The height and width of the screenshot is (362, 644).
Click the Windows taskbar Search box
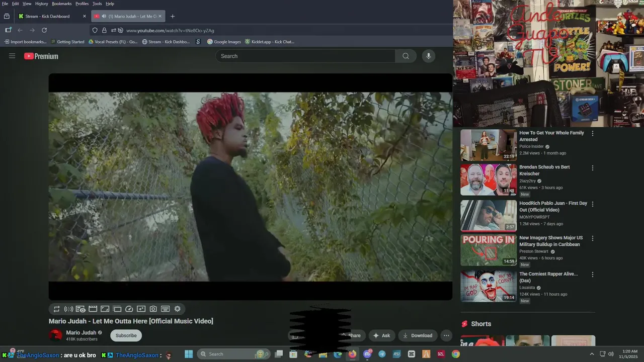233,354
